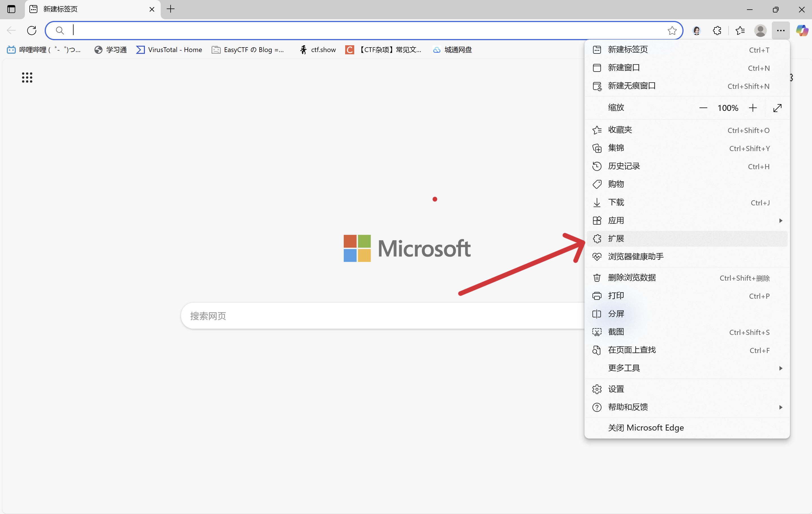812x514 pixels.
Task: Enter full screen from zoom row
Action: (x=777, y=108)
